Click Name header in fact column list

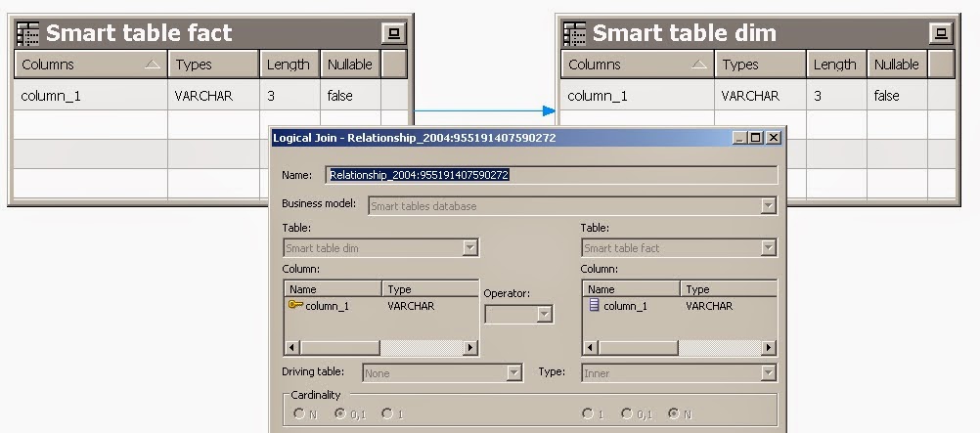tap(631, 289)
